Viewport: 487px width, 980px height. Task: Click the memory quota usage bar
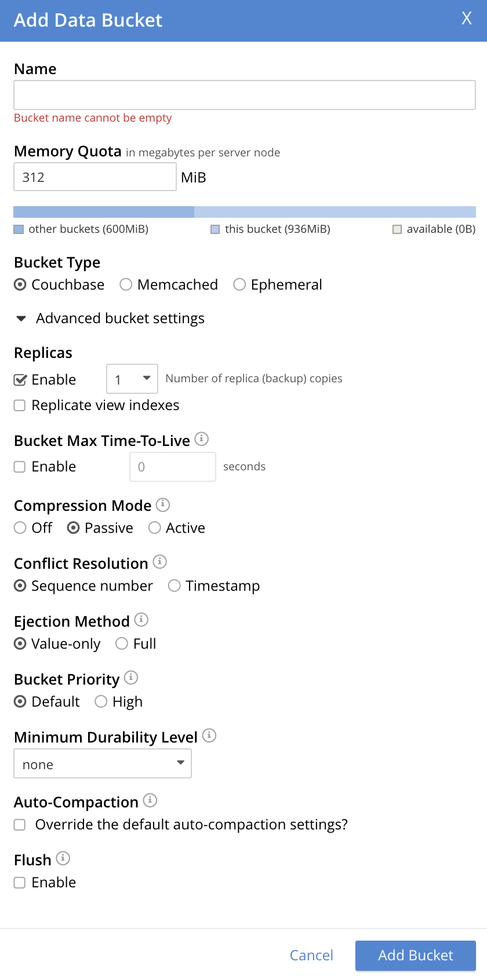(245, 212)
